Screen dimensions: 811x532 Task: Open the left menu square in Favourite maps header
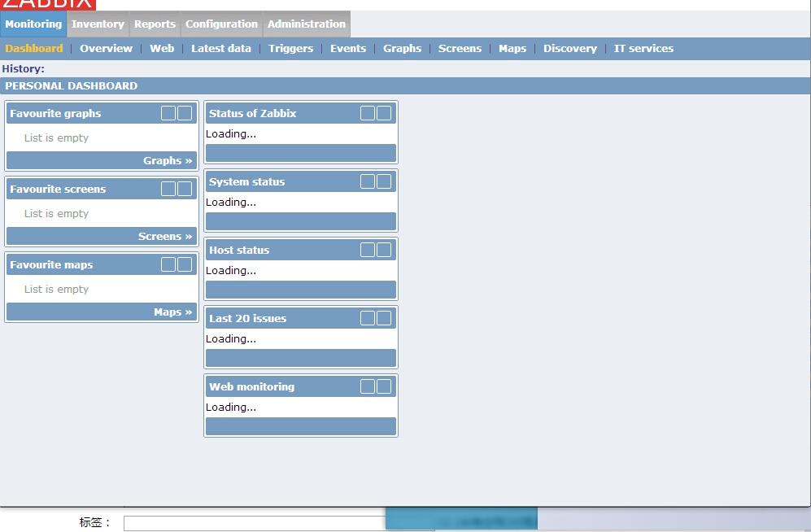coord(168,264)
